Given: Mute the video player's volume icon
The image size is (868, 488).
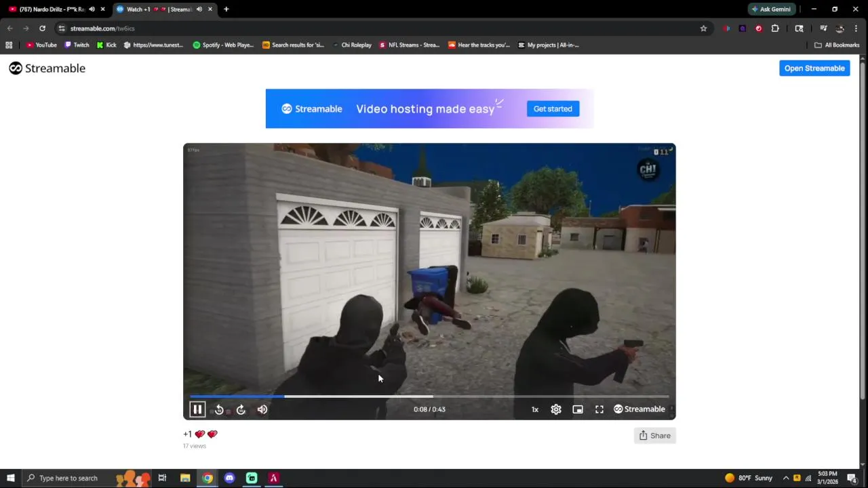Looking at the screenshot, I should click(262, 409).
